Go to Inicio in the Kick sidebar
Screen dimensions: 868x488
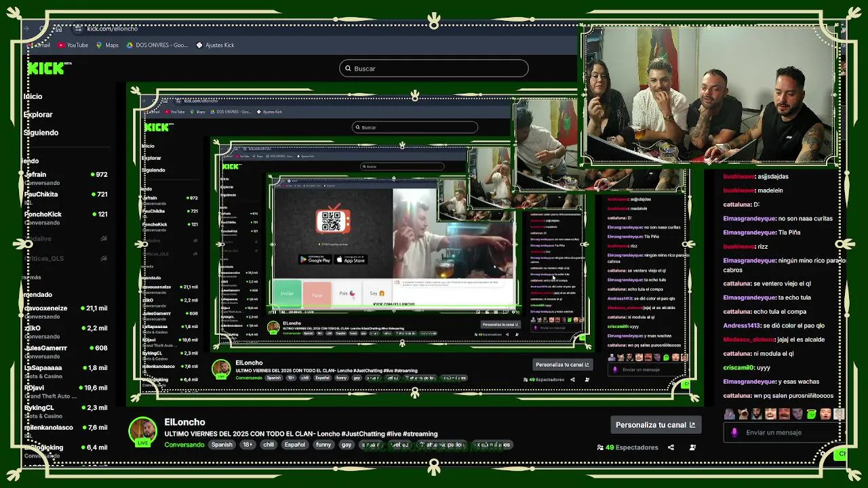coord(33,96)
